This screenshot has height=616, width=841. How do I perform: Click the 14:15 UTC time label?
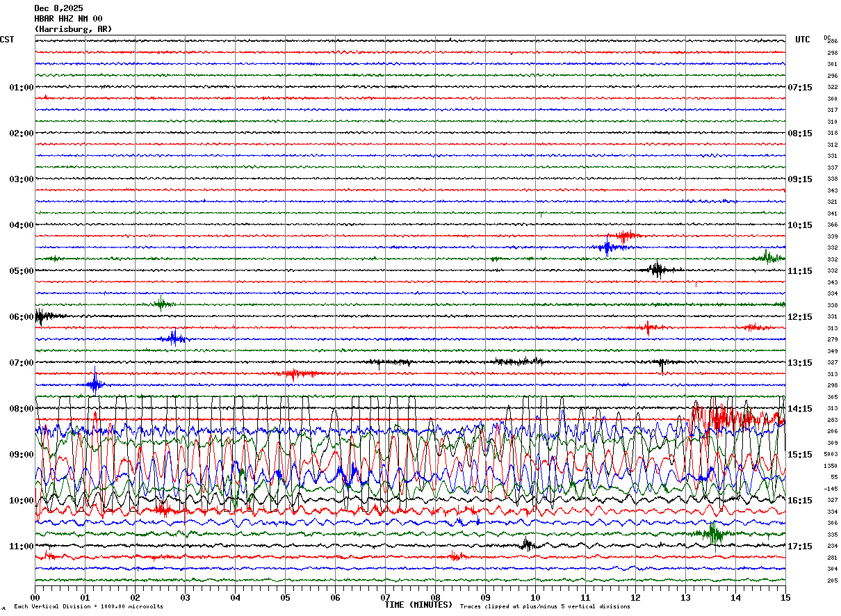click(x=799, y=409)
